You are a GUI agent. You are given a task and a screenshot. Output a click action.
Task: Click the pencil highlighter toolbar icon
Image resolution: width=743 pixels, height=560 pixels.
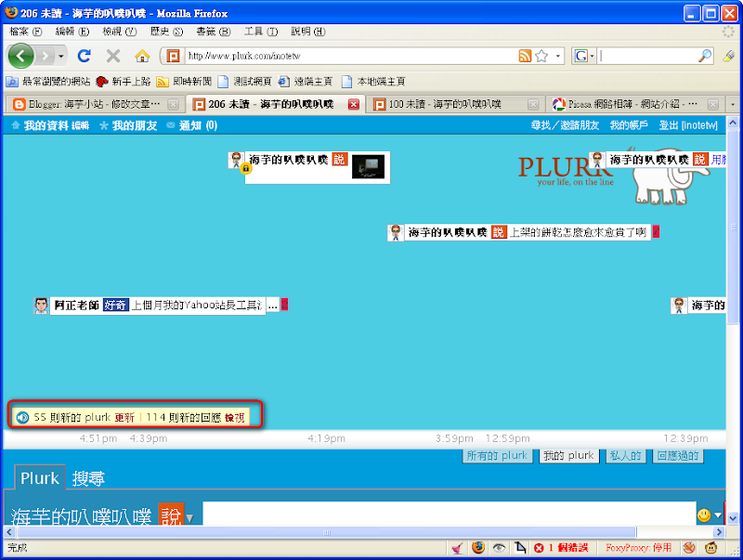(728, 56)
